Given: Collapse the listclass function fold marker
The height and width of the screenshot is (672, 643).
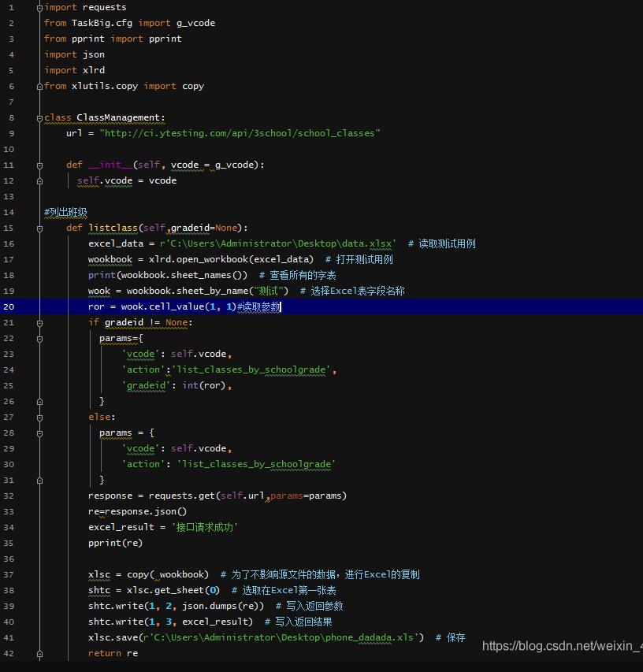Looking at the screenshot, I should [x=39, y=228].
